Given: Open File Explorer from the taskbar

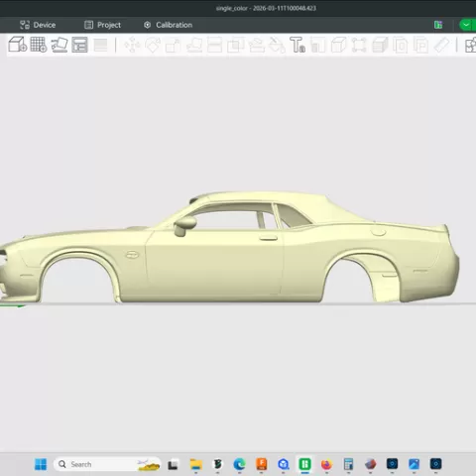Looking at the screenshot, I should click(x=195, y=464).
